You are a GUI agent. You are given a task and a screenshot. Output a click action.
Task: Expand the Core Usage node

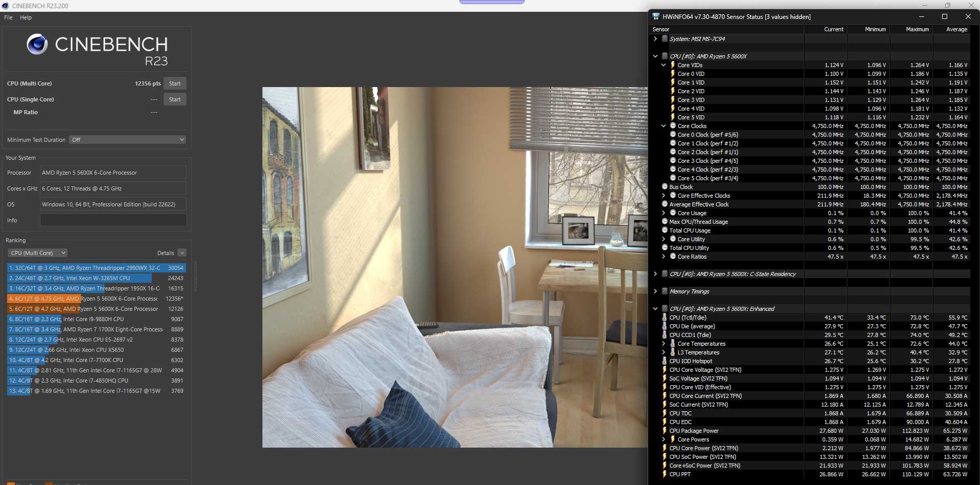tap(664, 213)
